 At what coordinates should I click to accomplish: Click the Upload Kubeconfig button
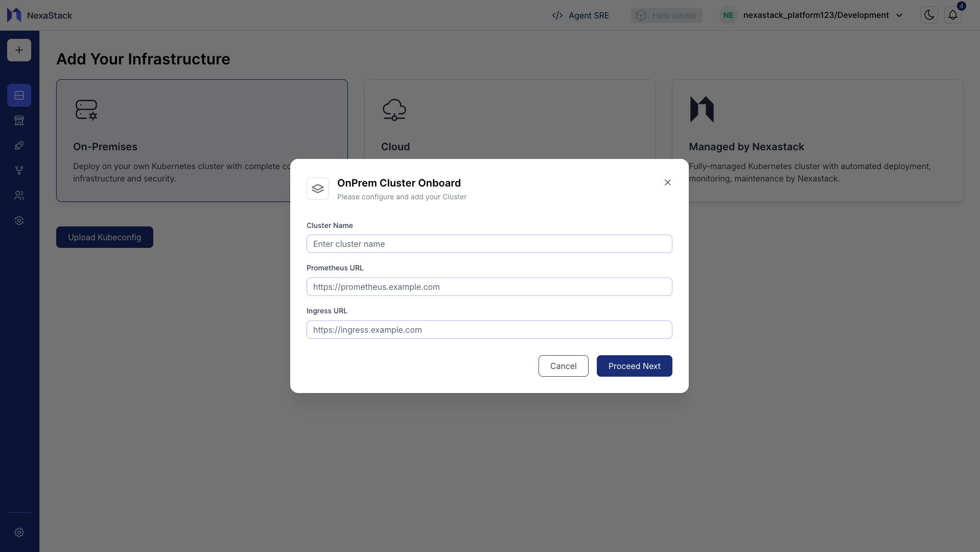(104, 237)
